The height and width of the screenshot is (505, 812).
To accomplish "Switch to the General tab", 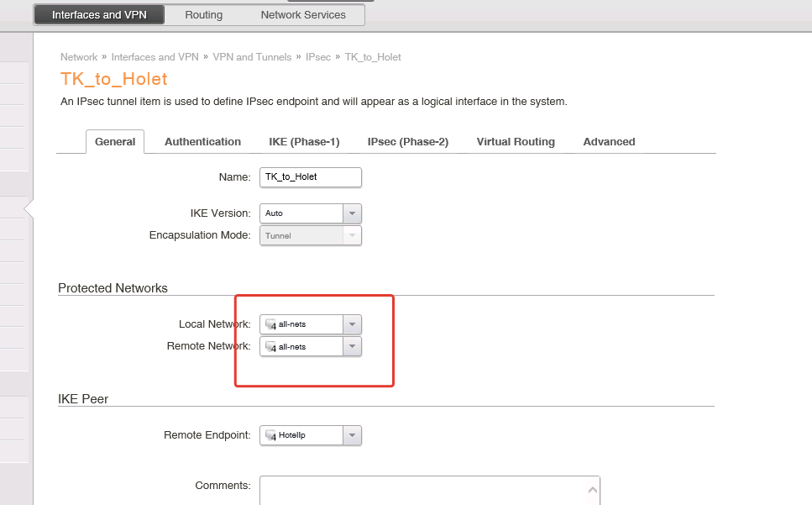I will click(x=115, y=142).
